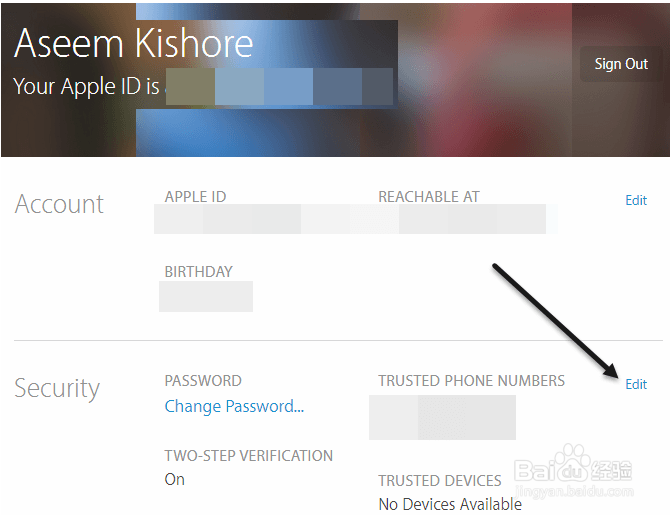Click the two-step verification On status
Screen dimensions: 670x515
click(174, 480)
